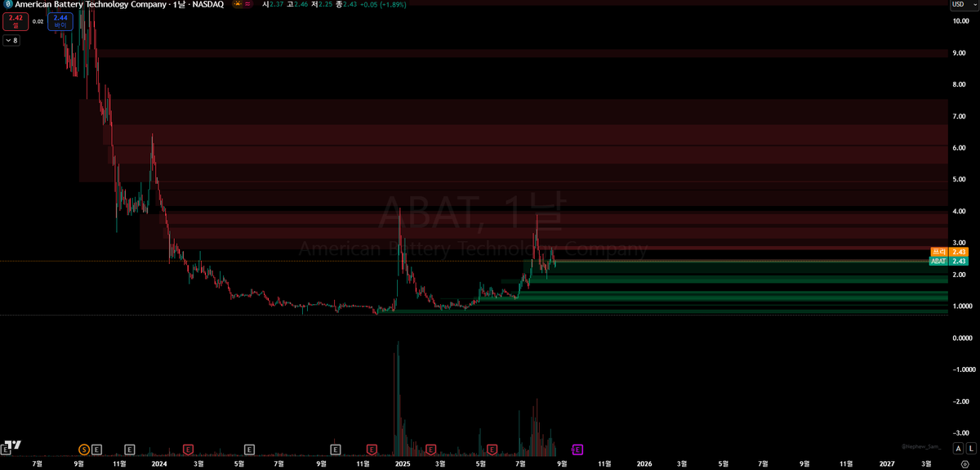Click the pink approximately-equal data status icon
This screenshot has width=980, height=470.
pos(247,4)
